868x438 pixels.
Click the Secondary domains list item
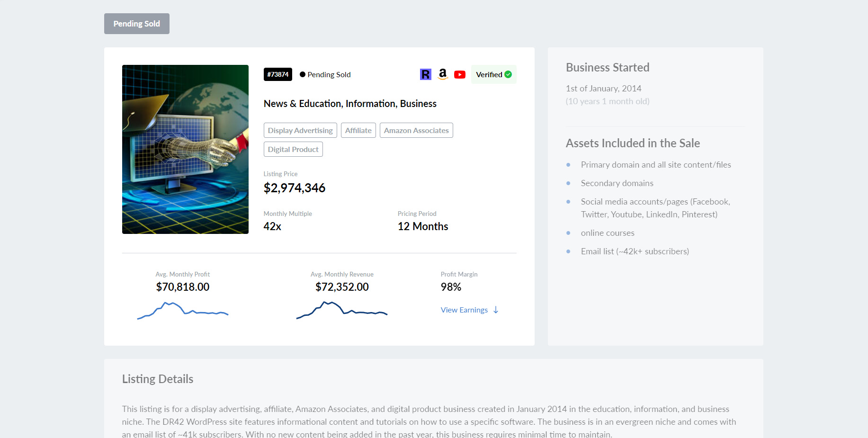click(x=617, y=183)
